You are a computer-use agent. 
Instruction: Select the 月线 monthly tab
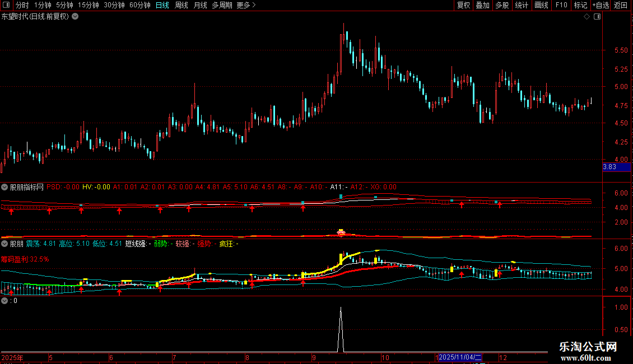point(200,5)
